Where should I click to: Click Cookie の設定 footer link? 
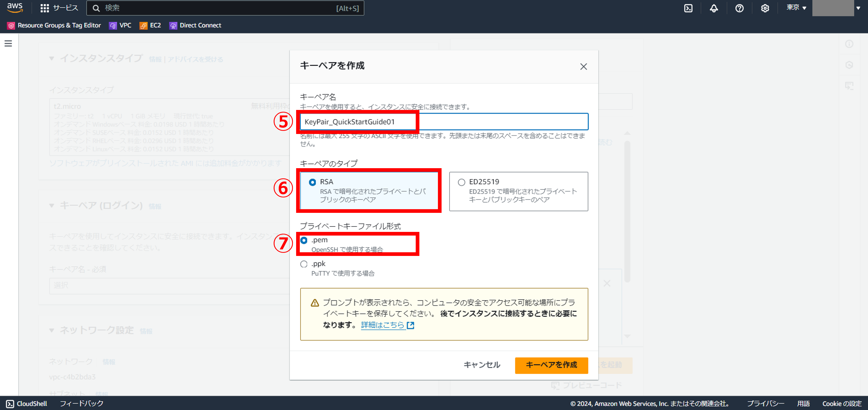(842, 403)
